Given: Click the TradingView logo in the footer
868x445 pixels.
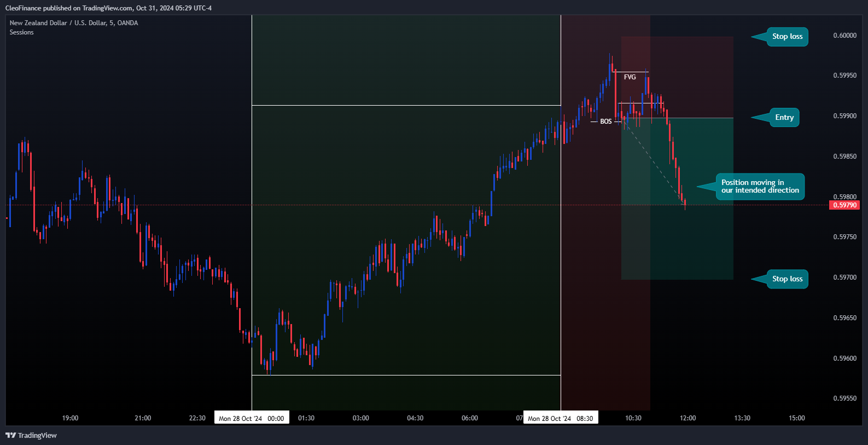Looking at the screenshot, I should (31, 435).
